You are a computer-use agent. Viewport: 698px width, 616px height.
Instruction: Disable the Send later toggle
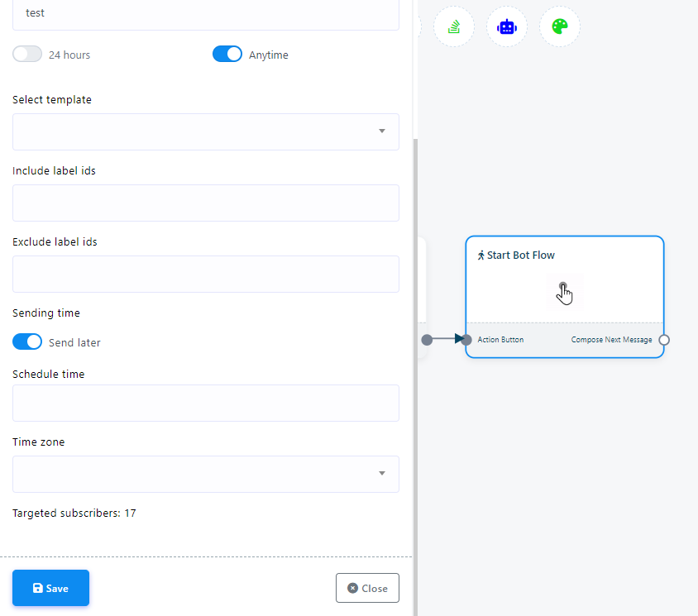(x=27, y=341)
